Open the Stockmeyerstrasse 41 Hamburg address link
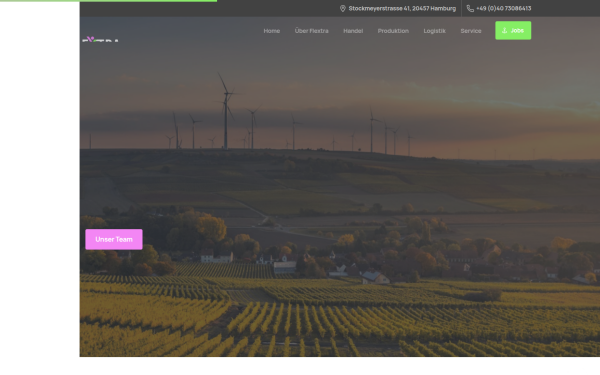 (x=402, y=8)
